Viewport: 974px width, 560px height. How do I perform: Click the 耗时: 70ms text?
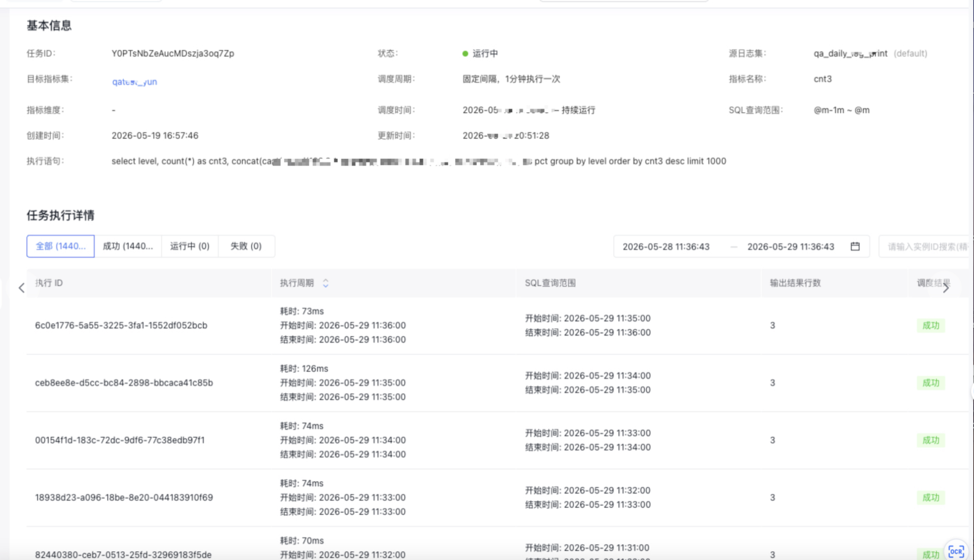[302, 540]
